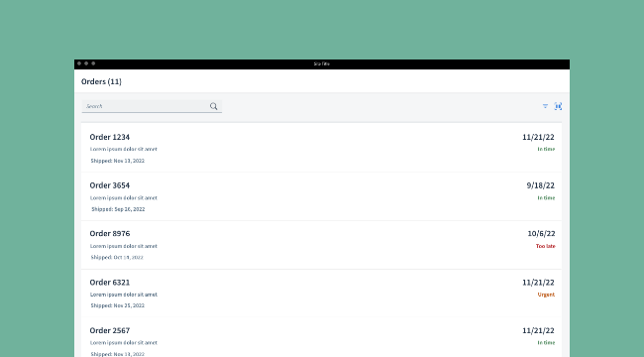Click the barcode scanner icon
The height and width of the screenshot is (357, 644).
point(558,106)
